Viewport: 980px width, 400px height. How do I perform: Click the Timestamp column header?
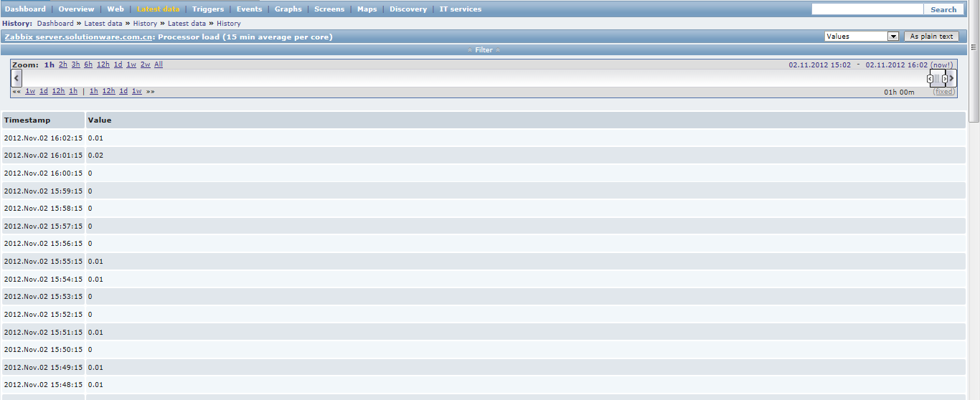coord(27,120)
